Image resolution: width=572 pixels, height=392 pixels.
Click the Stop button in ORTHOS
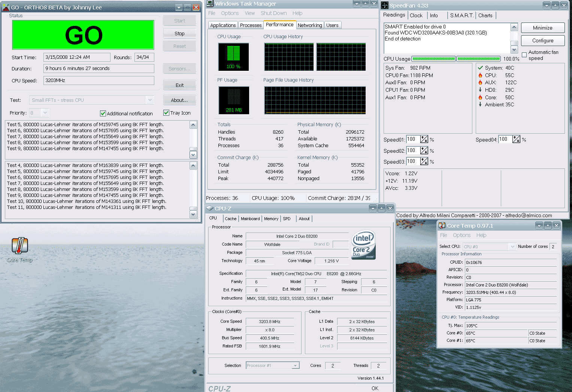pyautogui.click(x=179, y=33)
